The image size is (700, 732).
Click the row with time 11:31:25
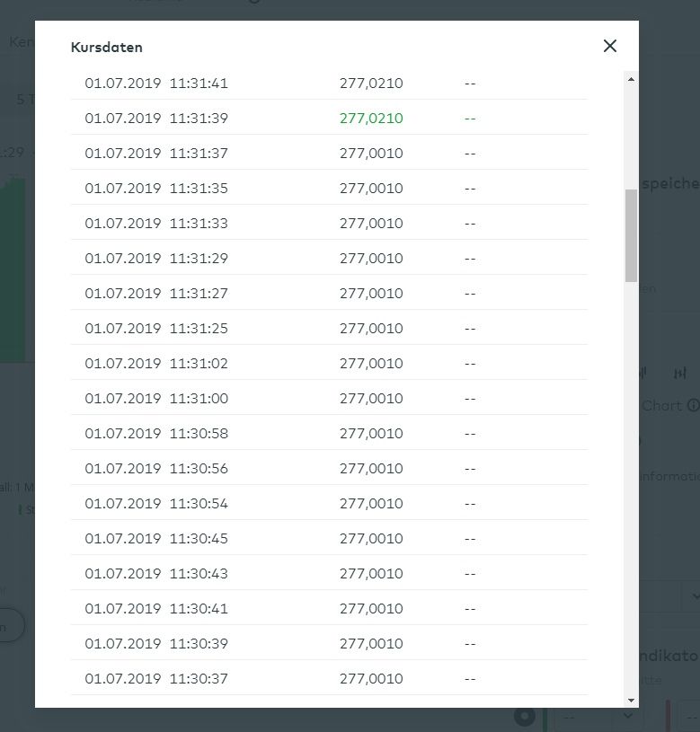(329, 329)
